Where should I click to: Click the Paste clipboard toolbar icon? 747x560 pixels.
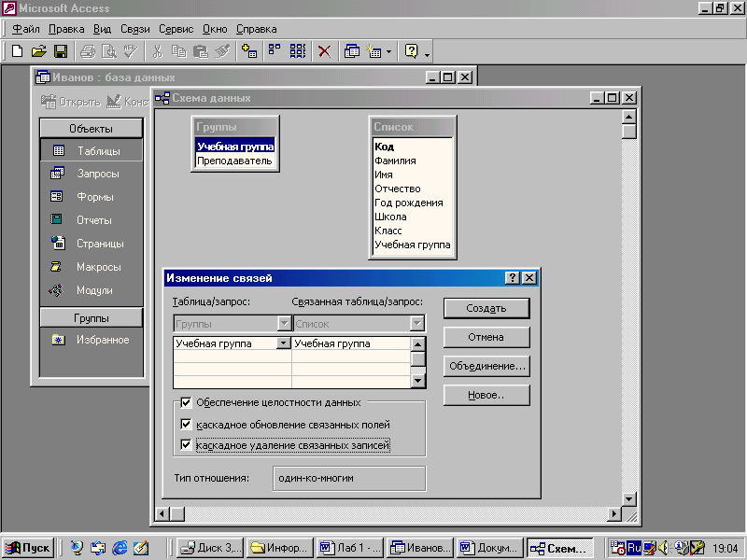tap(201, 51)
